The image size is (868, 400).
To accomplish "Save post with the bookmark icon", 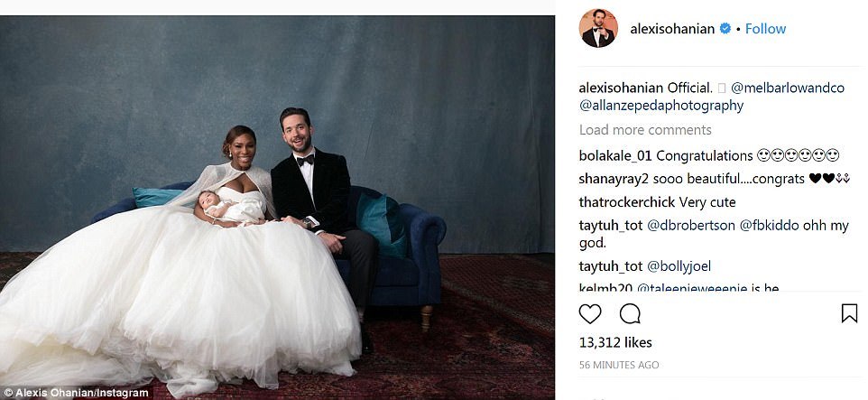I will [849, 313].
